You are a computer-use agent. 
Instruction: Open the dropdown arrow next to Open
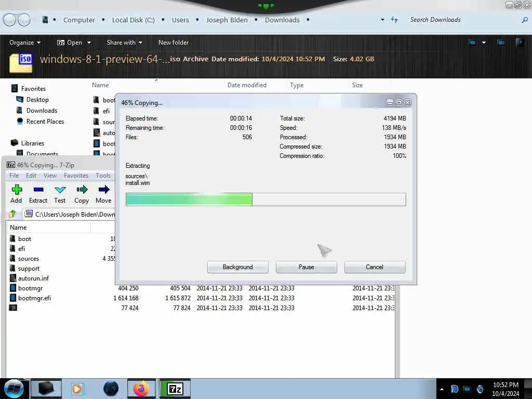click(x=89, y=43)
